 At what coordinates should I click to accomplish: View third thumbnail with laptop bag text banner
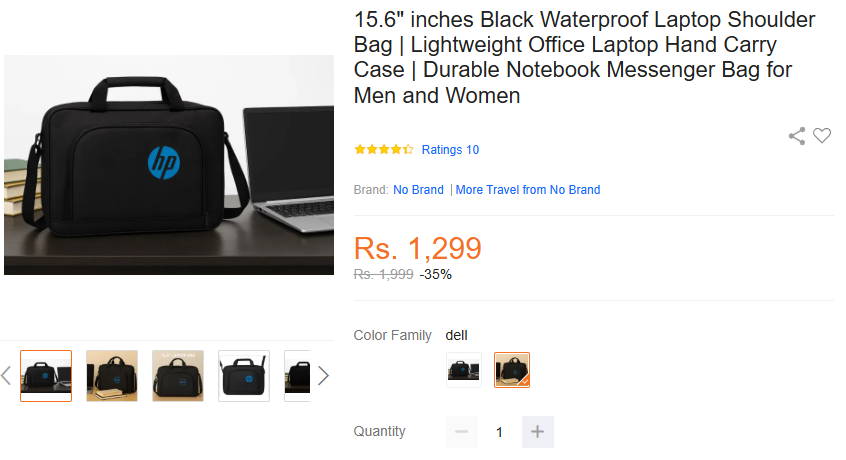click(x=178, y=376)
